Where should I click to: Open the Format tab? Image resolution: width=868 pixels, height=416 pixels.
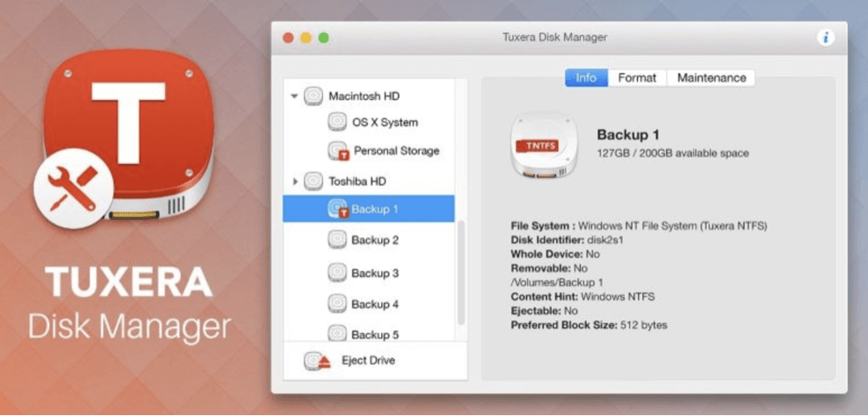point(637,78)
